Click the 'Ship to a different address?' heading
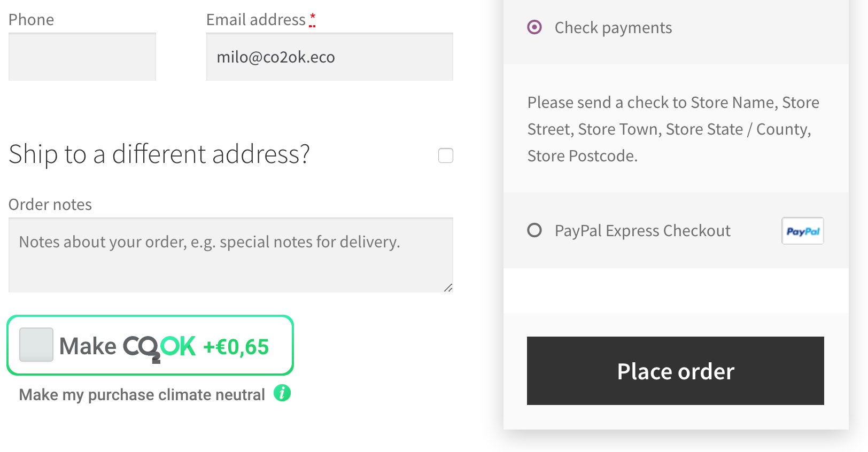This screenshot has width=868, height=452. pos(159,154)
